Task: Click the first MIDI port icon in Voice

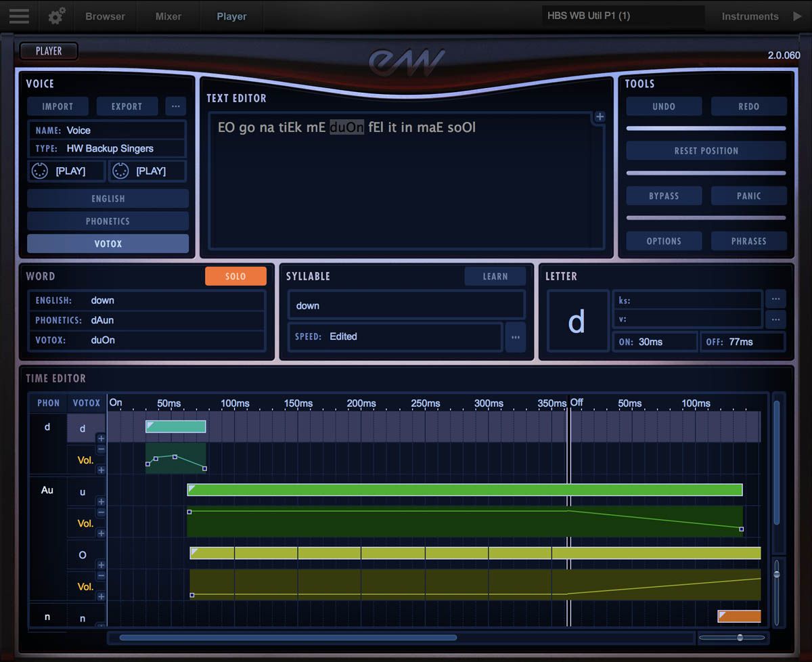Action: [x=40, y=171]
